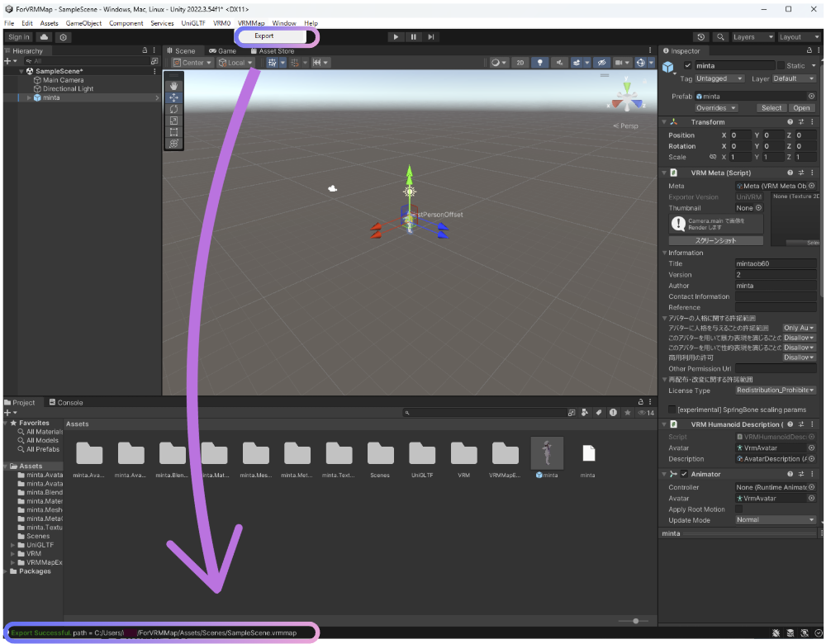826x644 pixels.
Task: Expand the UniGLTF folder in tree
Action: (x=12, y=545)
